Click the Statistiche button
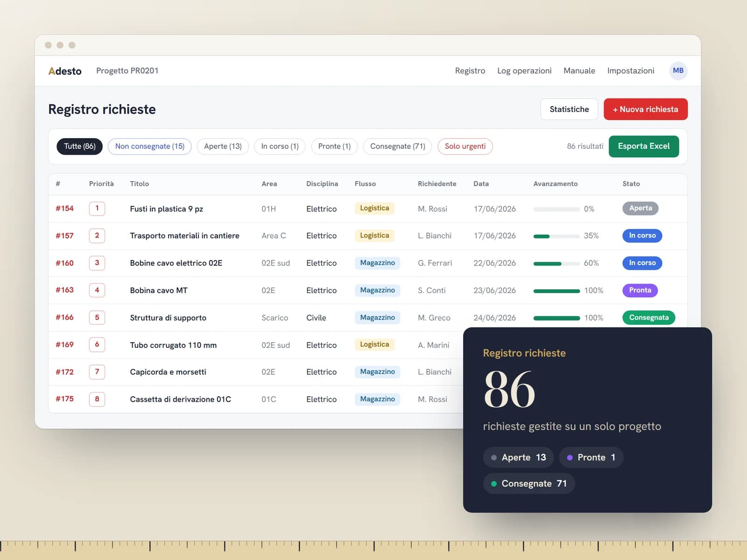 [x=569, y=109]
